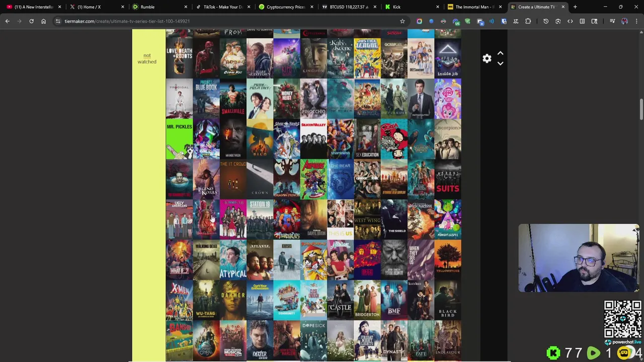Close the Create a Ultimate TV tab
The height and width of the screenshot is (362, 644).
(x=563, y=7)
